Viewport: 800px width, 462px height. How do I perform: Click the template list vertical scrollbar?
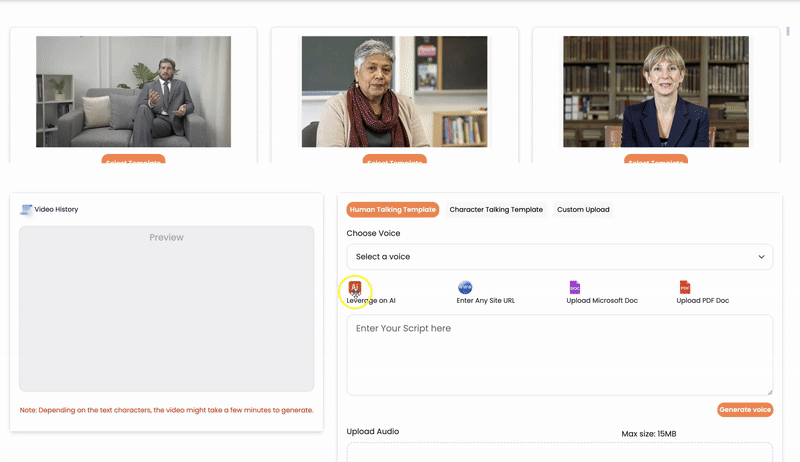tap(787, 30)
